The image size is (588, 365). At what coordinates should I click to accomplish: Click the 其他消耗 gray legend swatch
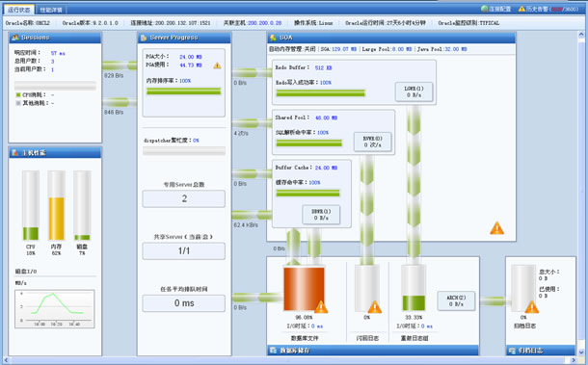coord(18,103)
